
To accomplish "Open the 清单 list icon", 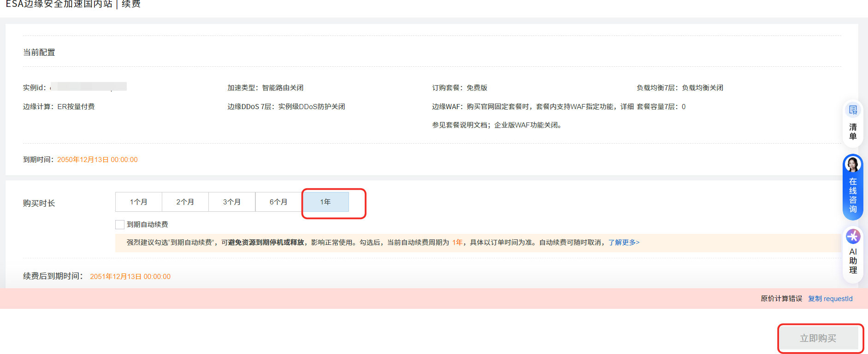I will (x=853, y=110).
